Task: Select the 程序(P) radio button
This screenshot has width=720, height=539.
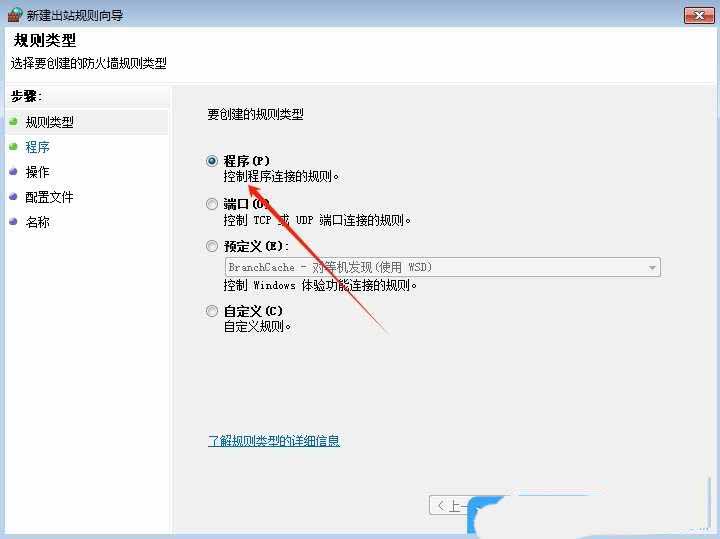Action: pyautogui.click(x=211, y=161)
